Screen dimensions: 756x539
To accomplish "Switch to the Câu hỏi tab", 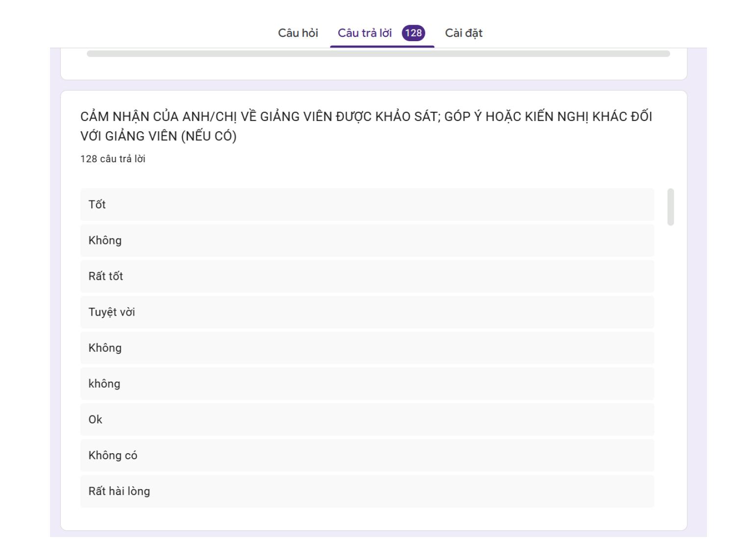I will pyautogui.click(x=298, y=33).
